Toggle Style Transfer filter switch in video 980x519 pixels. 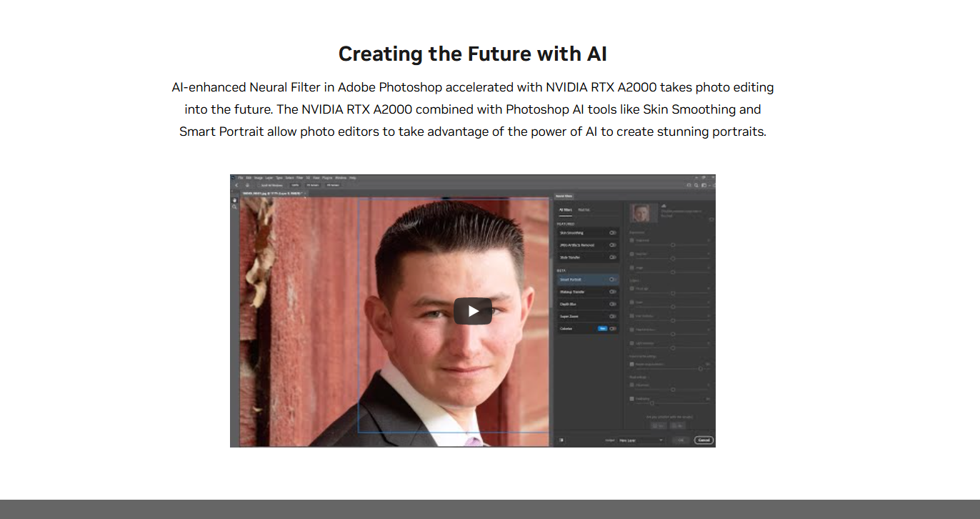tap(613, 257)
